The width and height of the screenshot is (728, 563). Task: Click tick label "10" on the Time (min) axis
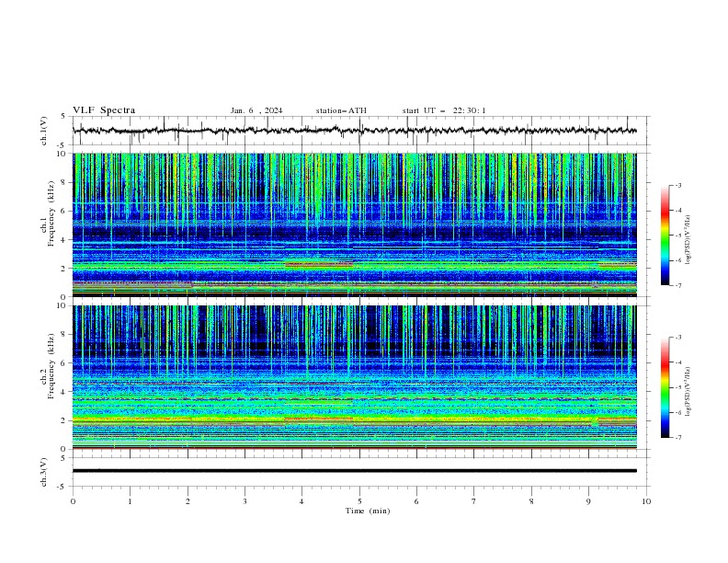coord(646,501)
